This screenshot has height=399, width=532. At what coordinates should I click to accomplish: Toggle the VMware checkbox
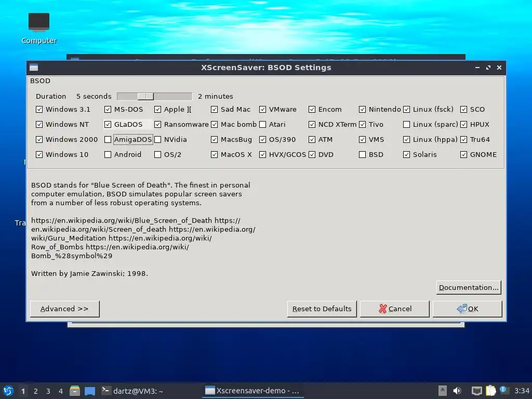coord(262,109)
